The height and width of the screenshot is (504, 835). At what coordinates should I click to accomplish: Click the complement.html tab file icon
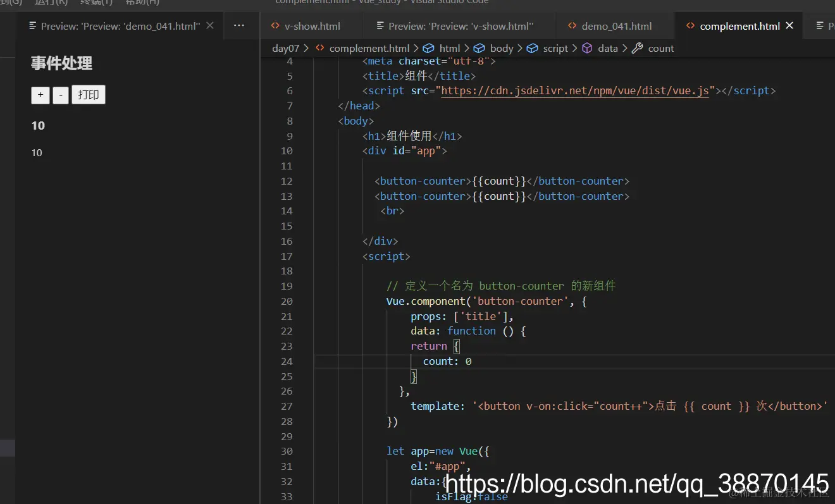click(690, 26)
